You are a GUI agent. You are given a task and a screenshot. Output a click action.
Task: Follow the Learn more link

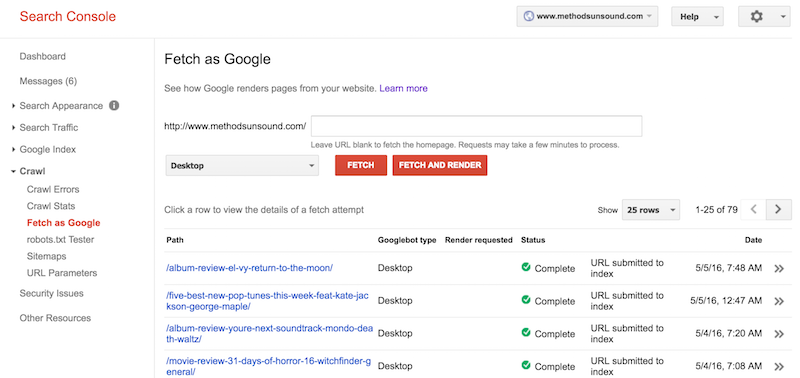(403, 88)
